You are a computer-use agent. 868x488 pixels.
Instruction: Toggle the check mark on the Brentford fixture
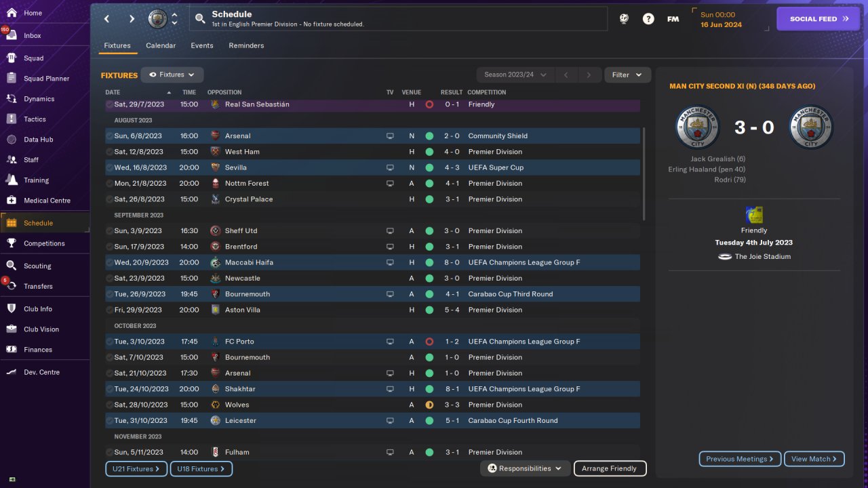(x=110, y=247)
